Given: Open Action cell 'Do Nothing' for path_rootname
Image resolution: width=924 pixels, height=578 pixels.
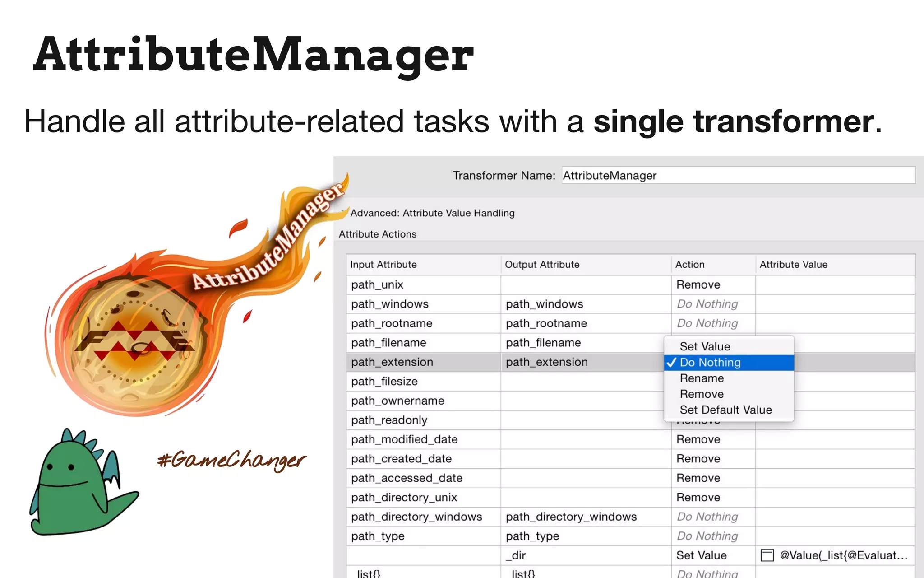Looking at the screenshot, I should click(x=714, y=324).
